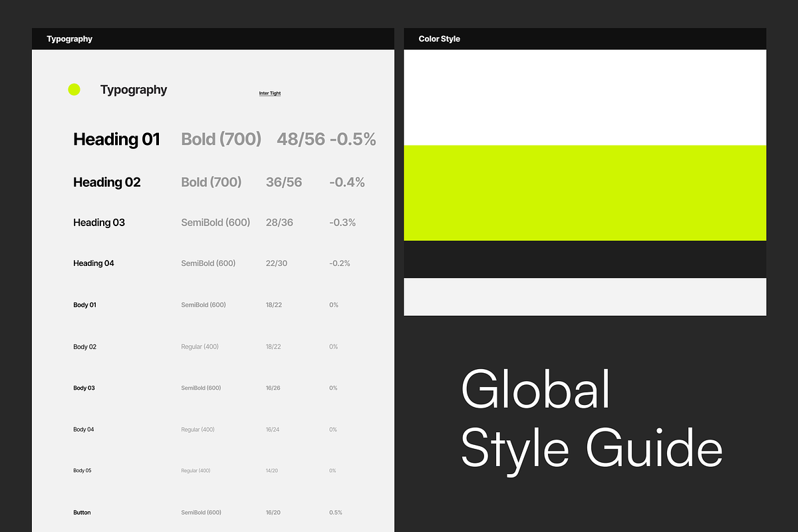Select the 16/20 size value
Image resolution: width=798 pixels, height=532 pixels.
(x=273, y=513)
